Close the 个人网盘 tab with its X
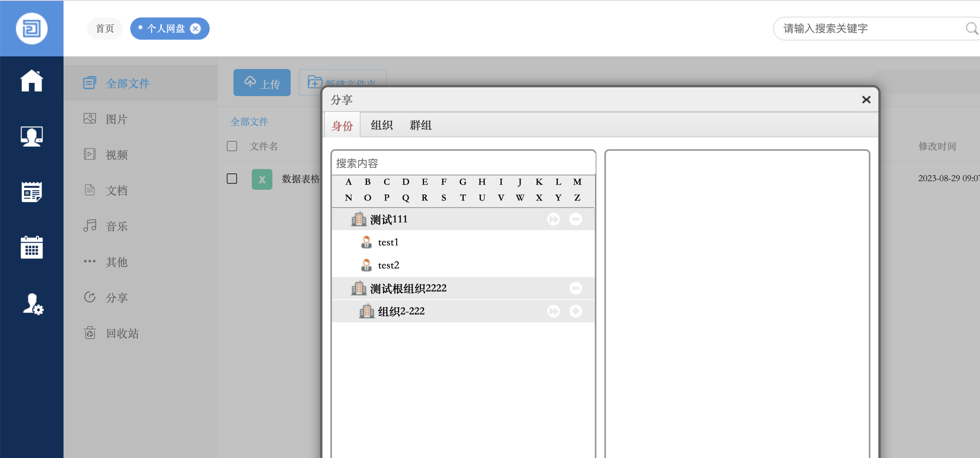The height and width of the screenshot is (458, 980). pyautogui.click(x=195, y=29)
